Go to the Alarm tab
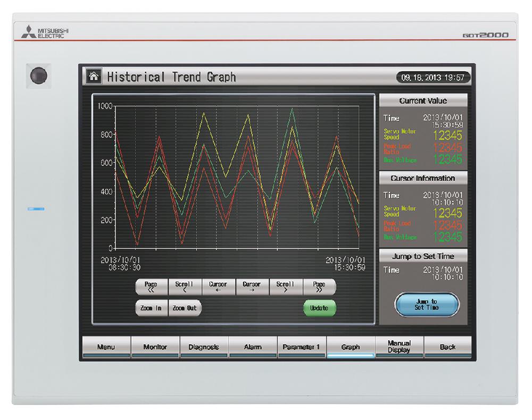The width and height of the screenshot is (532, 420). pyautogui.click(x=253, y=347)
